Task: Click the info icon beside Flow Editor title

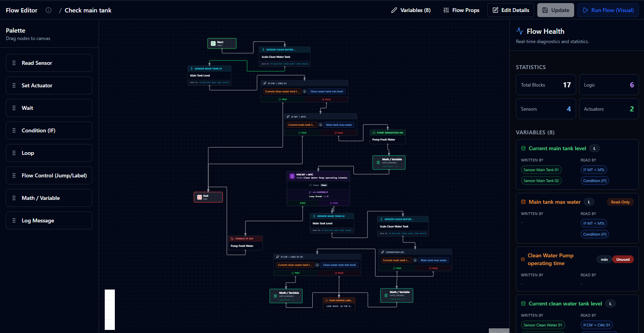Action: pyautogui.click(x=48, y=10)
